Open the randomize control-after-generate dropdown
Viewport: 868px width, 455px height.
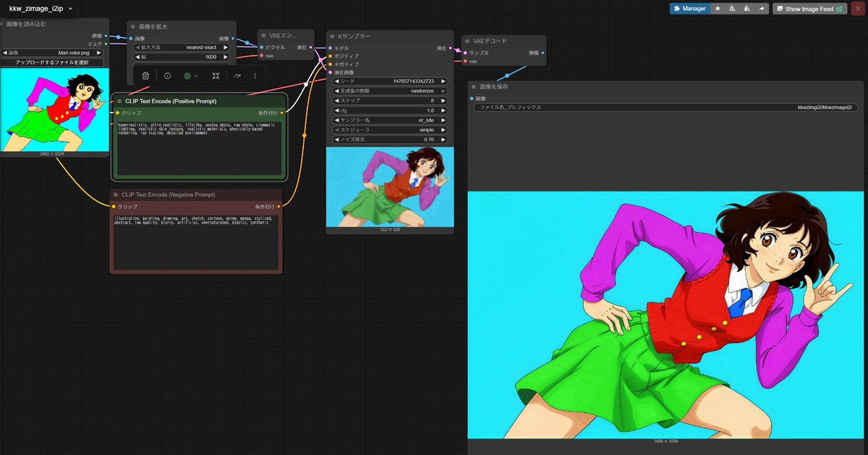390,90
